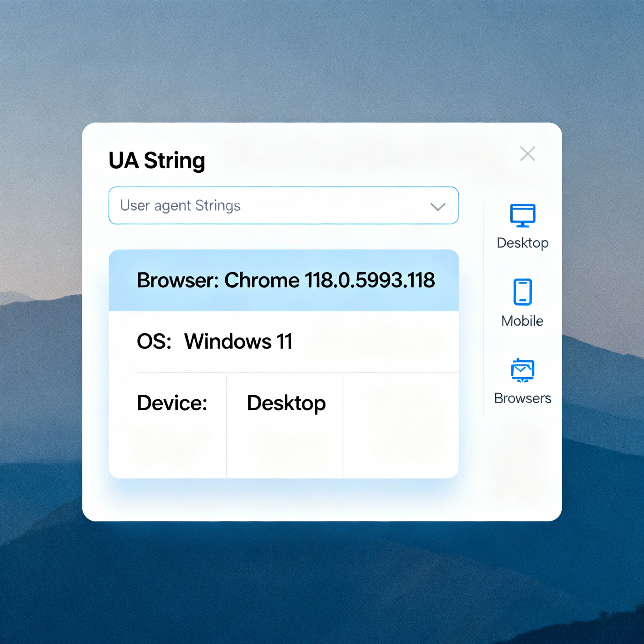
Task: Select the Mobile label in sidebar
Action: pos(522,321)
